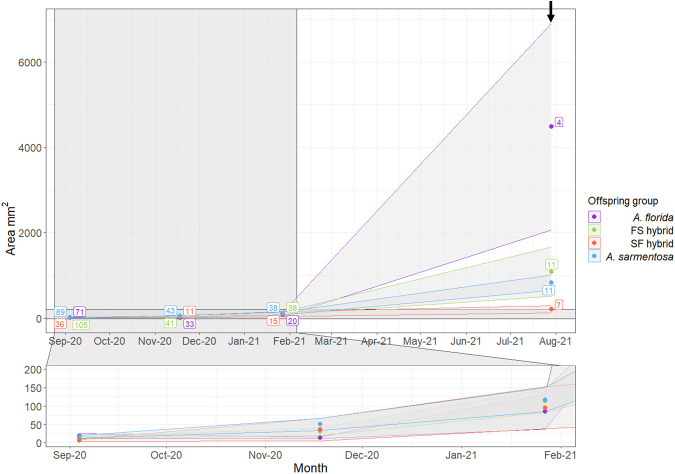Select the red sample label 36
Screen dimensions: 675x474
click(60, 325)
